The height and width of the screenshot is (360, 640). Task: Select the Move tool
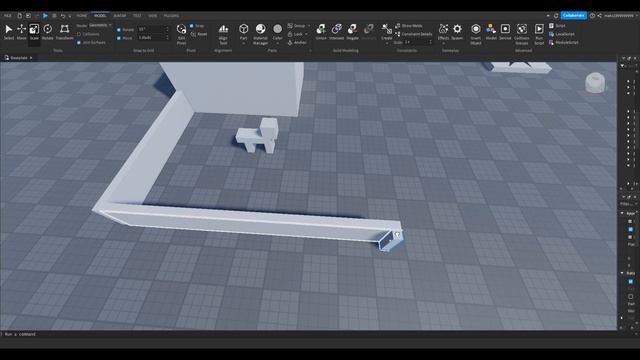point(21,32)
